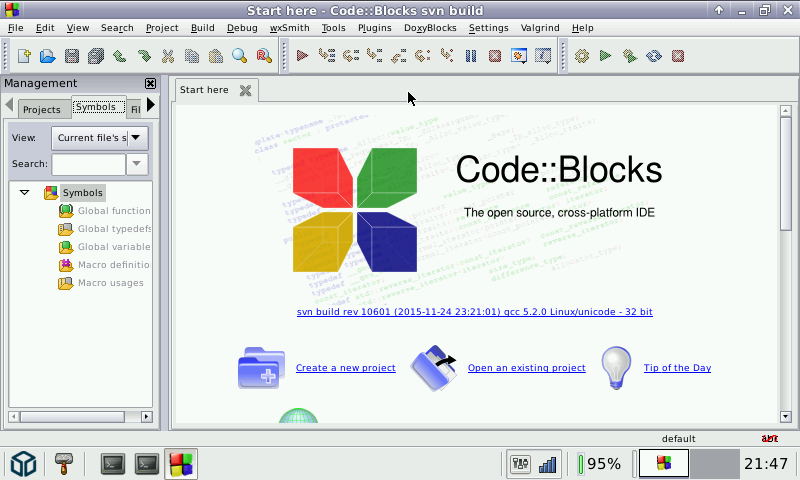
Task: Click the 21:47 clock
Action: point(766,464)
